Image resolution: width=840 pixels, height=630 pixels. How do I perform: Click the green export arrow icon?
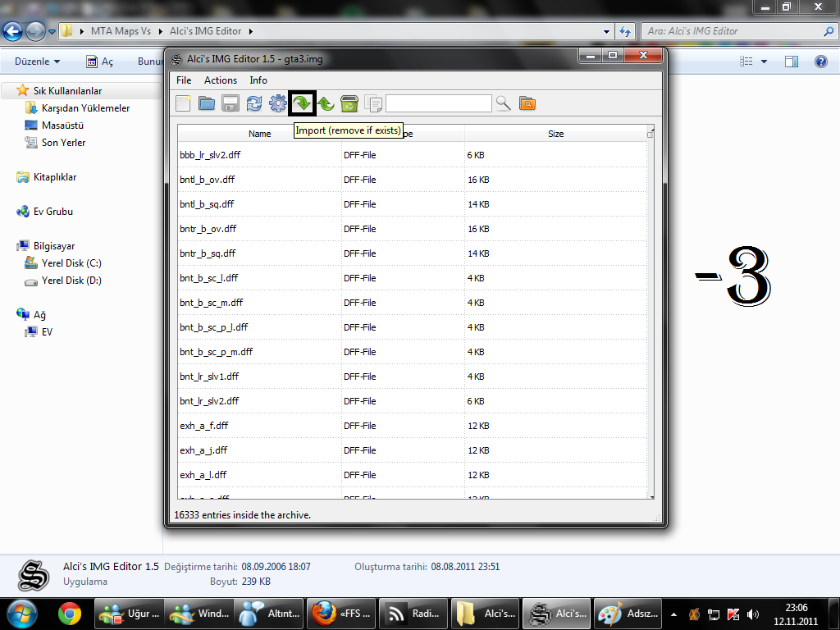point(326,103)
